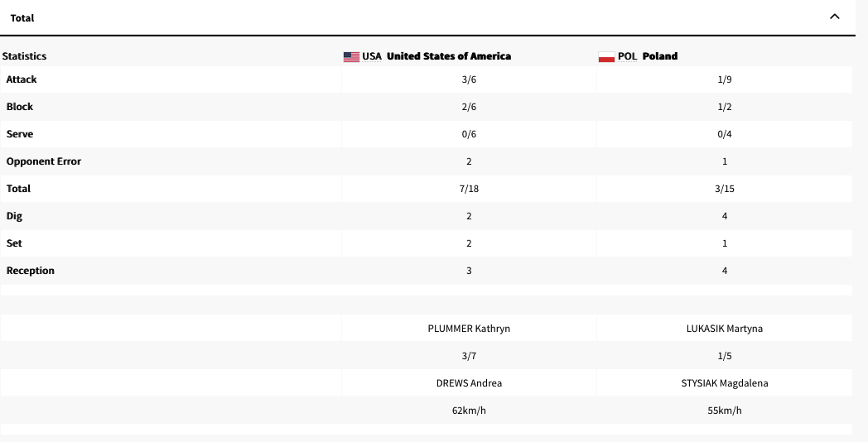The width and height of the screenshot is (868, 442).
Task: Select the Dig row label
Action: pyautogui.click(x=14, y=216)
